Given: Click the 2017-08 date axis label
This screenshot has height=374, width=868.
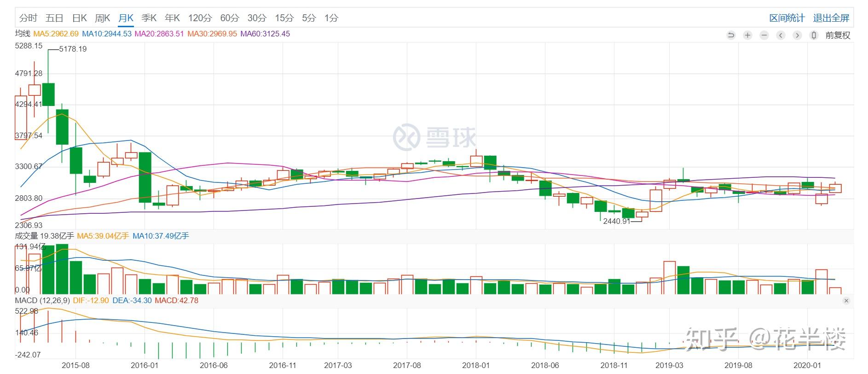Looking at the screenshot, I should (x=407, y=365).
